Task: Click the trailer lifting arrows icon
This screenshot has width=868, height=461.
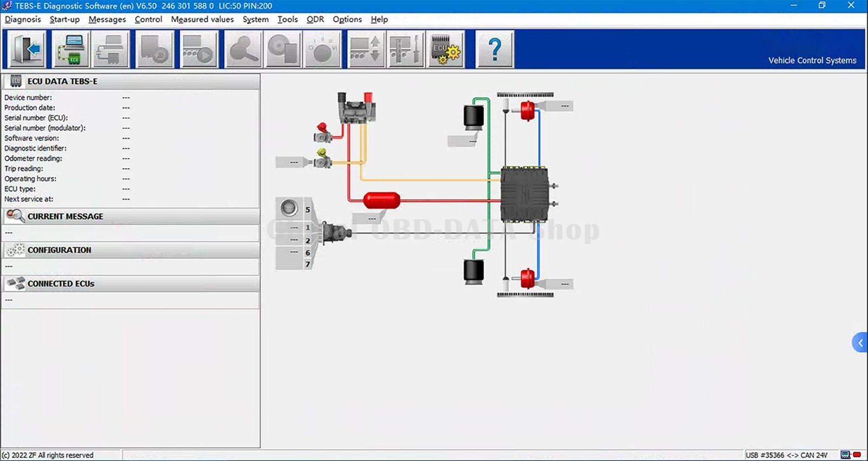Action: pos(366,49)
